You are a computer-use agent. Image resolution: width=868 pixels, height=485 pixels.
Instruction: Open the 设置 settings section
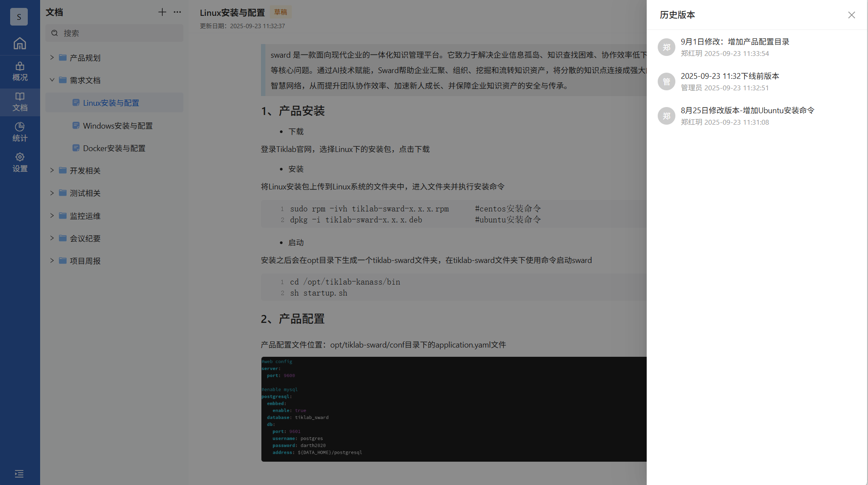[20, 163]
